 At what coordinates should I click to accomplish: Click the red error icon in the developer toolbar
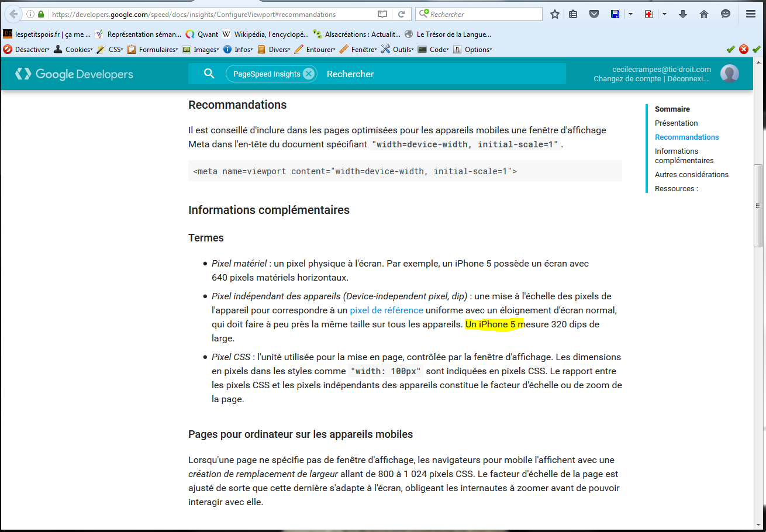click(744, 49)
